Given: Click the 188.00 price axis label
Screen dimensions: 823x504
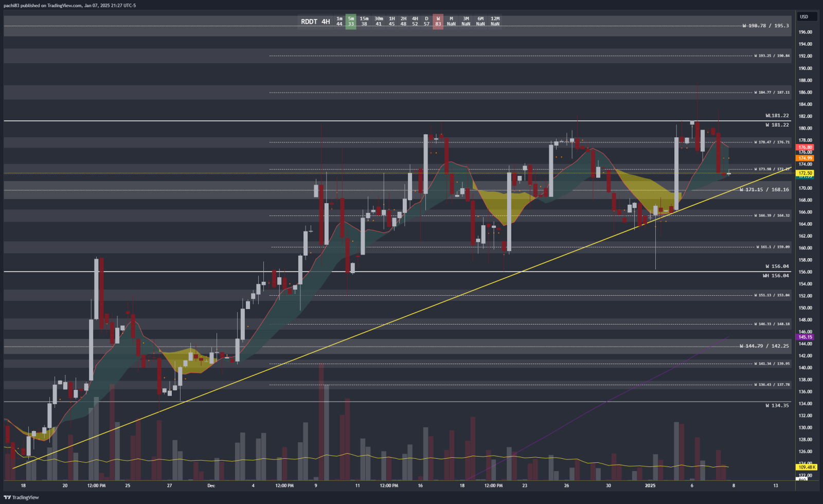Looking at the screenshot, I should click(x=805, y=80).
